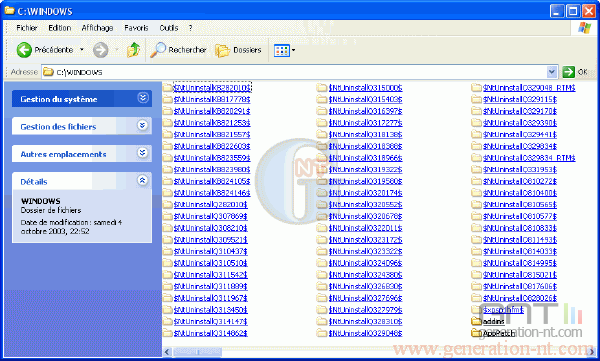This screenshot has height=361, width=600.
Task: Select folder icon of $NtUninstallQ314862$
Action: click(168, 333)
